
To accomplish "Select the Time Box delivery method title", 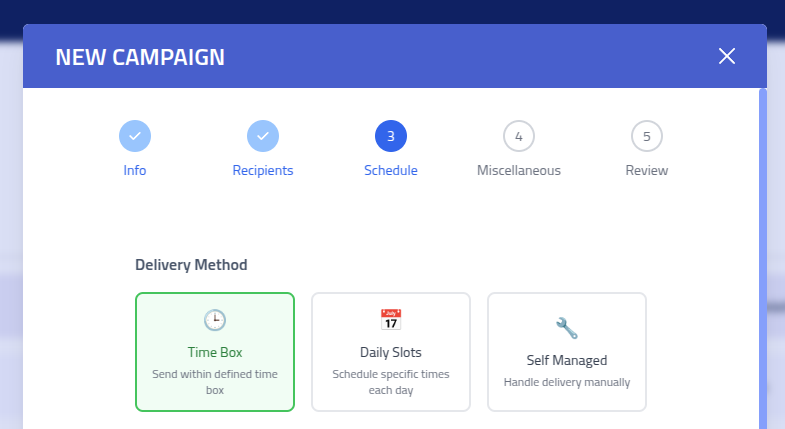I will [x=215, y=352].
